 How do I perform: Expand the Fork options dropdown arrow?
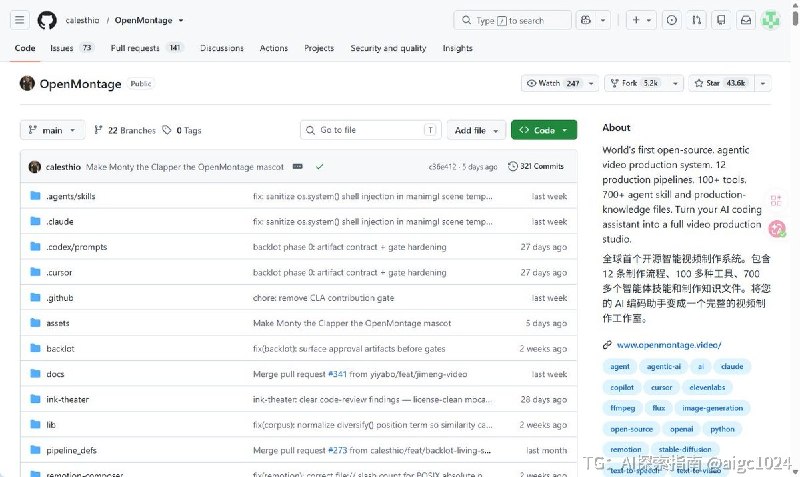[676, 83]
